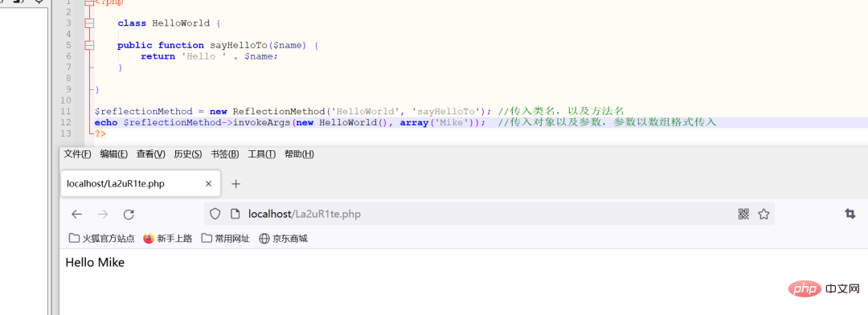Screen dimensions: 868x315
Task: Click line number 9 in the gutter
Action: (68, 89)
